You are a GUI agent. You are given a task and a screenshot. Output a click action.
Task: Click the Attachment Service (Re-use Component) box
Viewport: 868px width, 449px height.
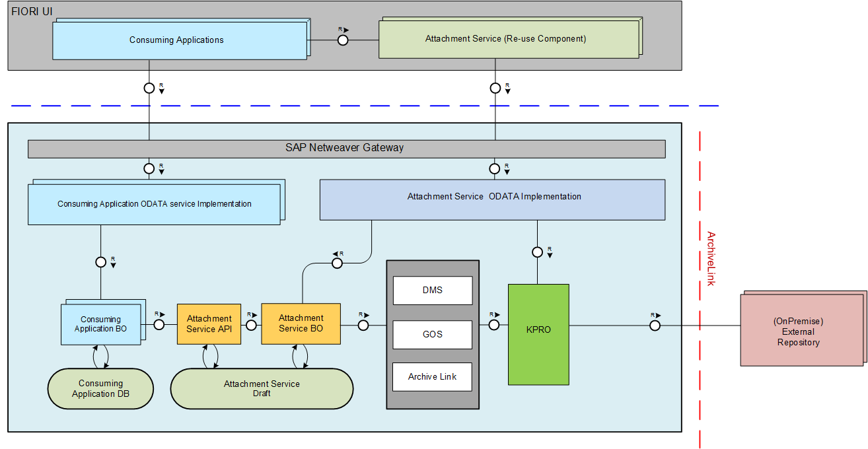[x=507, y=38]
